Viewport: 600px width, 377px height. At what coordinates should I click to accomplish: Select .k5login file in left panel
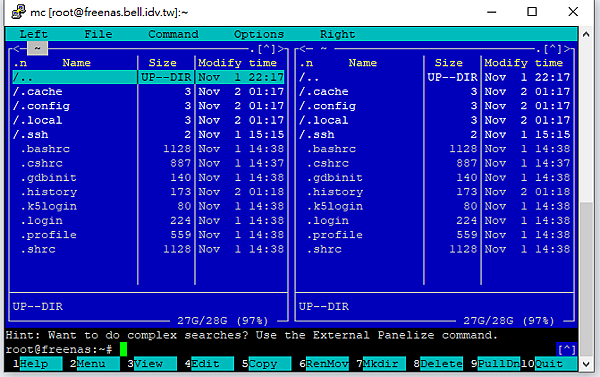148,206
